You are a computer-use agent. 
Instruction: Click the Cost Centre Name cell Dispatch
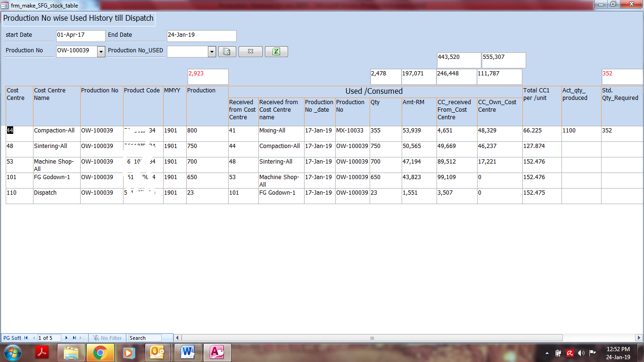point(57,196)
